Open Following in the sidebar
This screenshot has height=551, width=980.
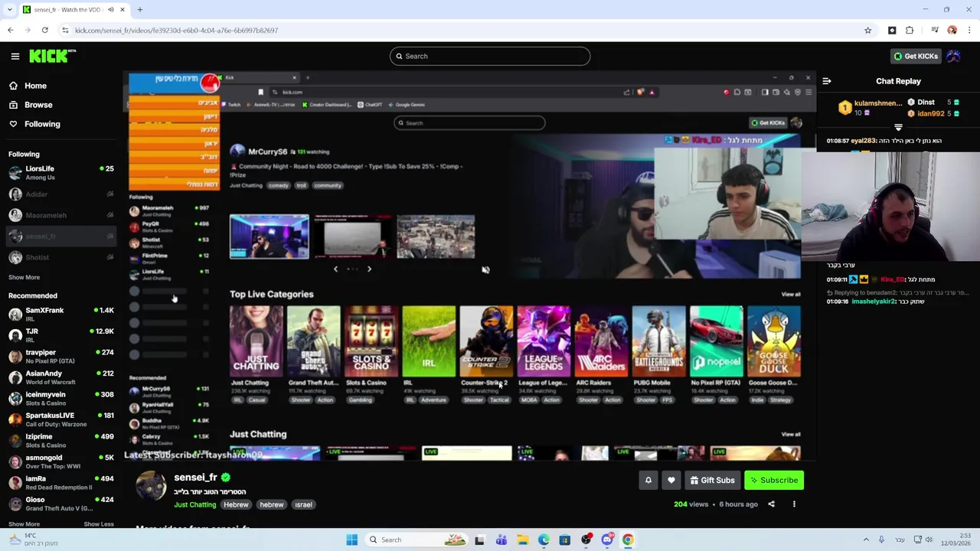click(42, 124)
